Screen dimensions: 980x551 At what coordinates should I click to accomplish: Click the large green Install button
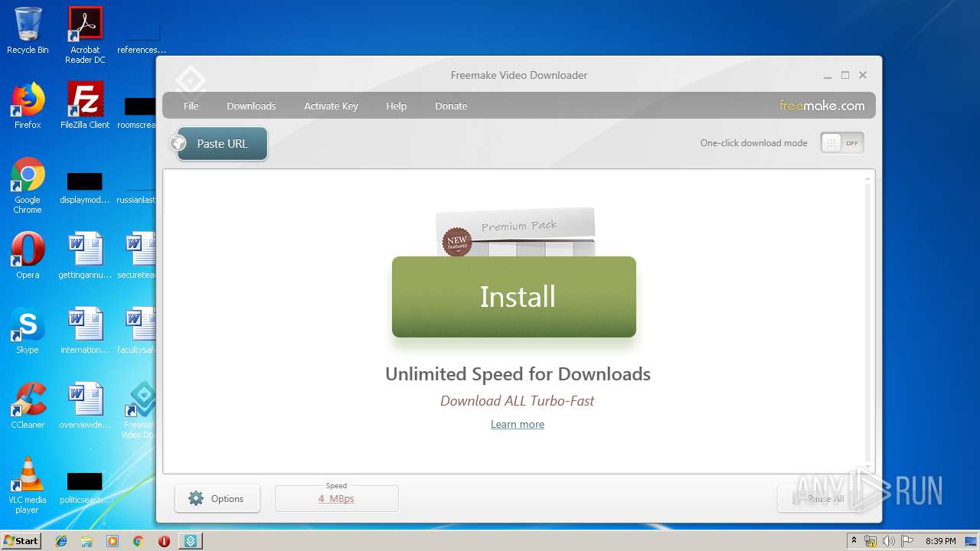[514, 297]
